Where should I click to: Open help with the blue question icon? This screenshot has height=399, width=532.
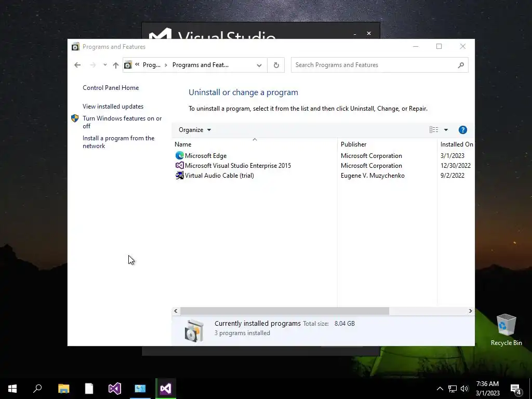pos(462,129)
